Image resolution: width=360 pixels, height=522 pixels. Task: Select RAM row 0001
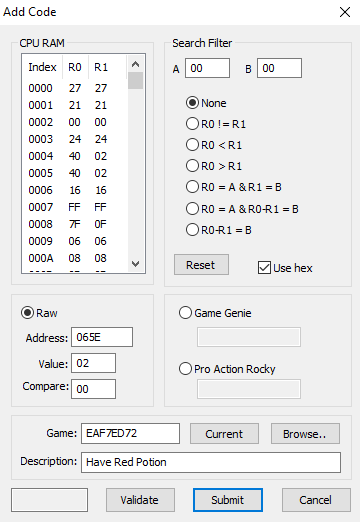point(75,105)
